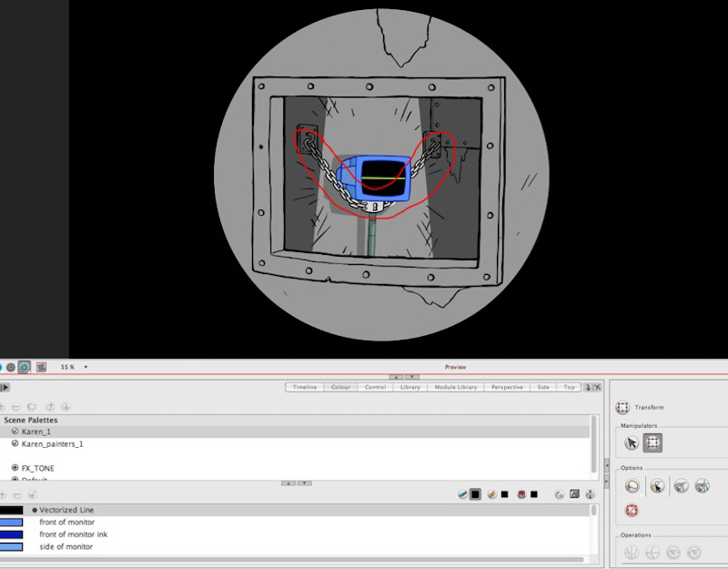Select the Karen_painters_1 palette
Viewport: 728px width, 569px height.
coord(295,444)
